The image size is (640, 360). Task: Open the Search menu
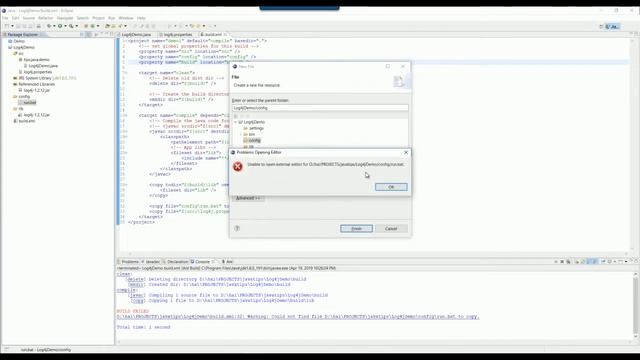pyautogui.click(x=82, y=18)
